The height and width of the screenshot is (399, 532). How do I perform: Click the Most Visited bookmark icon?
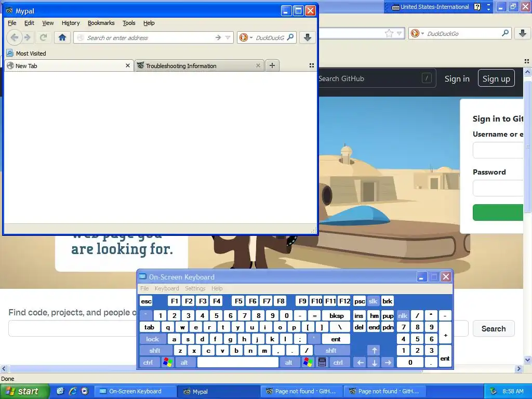point(10,54)
